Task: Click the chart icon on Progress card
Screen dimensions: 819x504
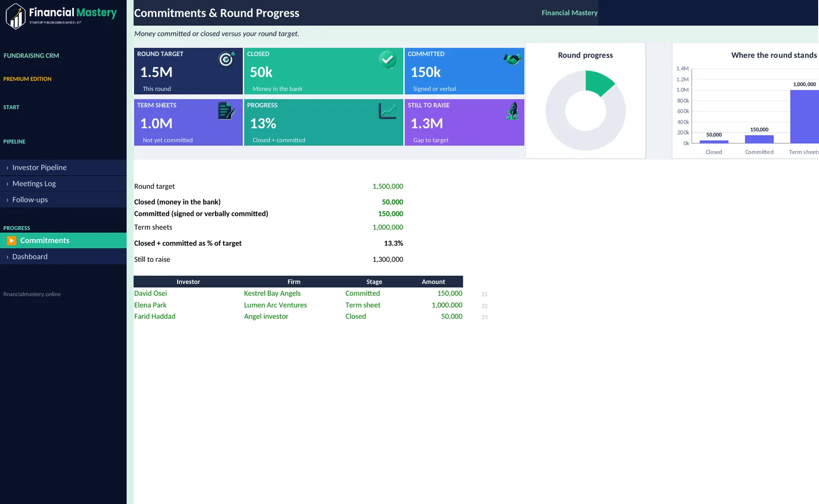Action: 387,111
